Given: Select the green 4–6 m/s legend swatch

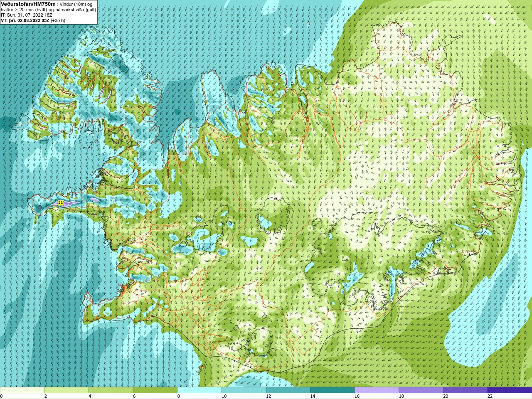Looking at the screenshot, I should [x=111, y=390].
